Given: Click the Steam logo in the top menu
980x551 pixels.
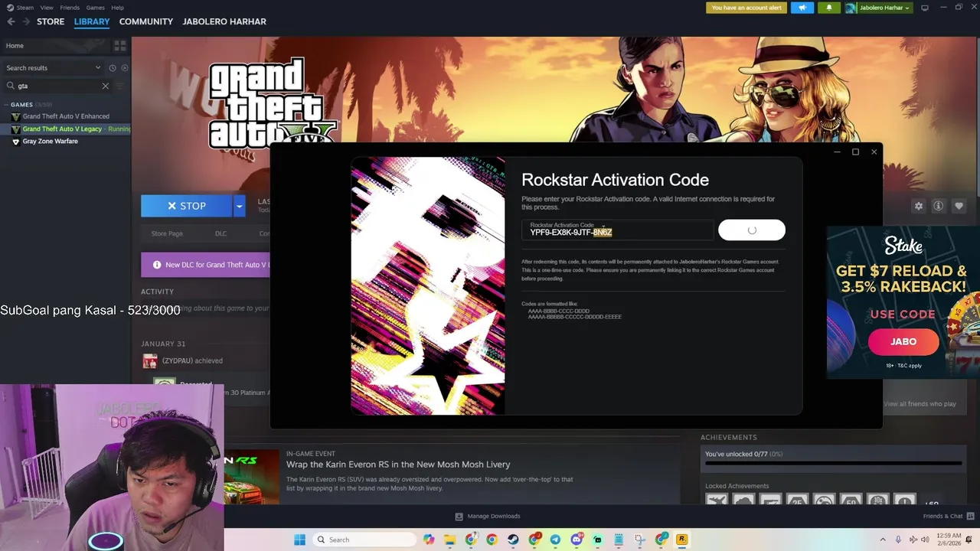Looking at the screenshot, I should pyautogui.click(x=10, y=8).
